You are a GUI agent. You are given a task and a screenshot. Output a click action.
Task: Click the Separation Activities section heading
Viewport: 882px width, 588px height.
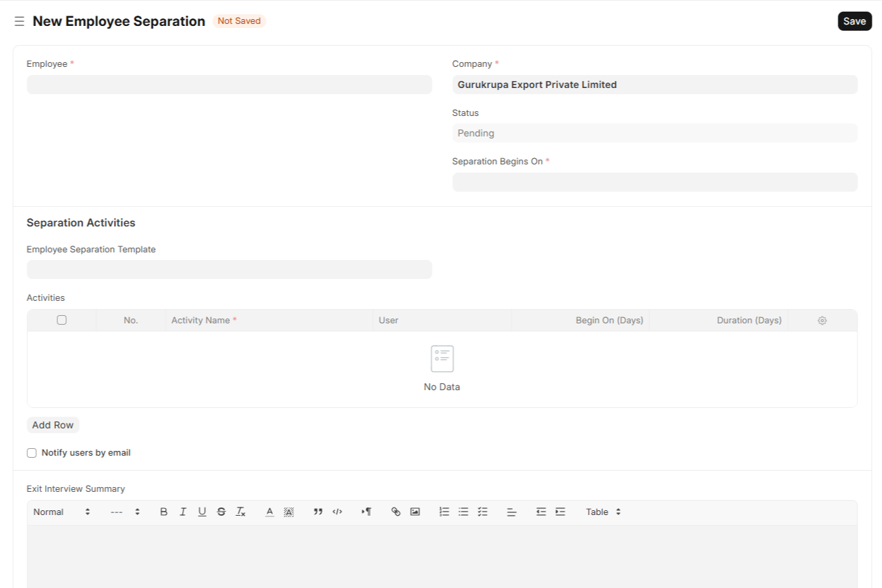(x=81, y=223)
